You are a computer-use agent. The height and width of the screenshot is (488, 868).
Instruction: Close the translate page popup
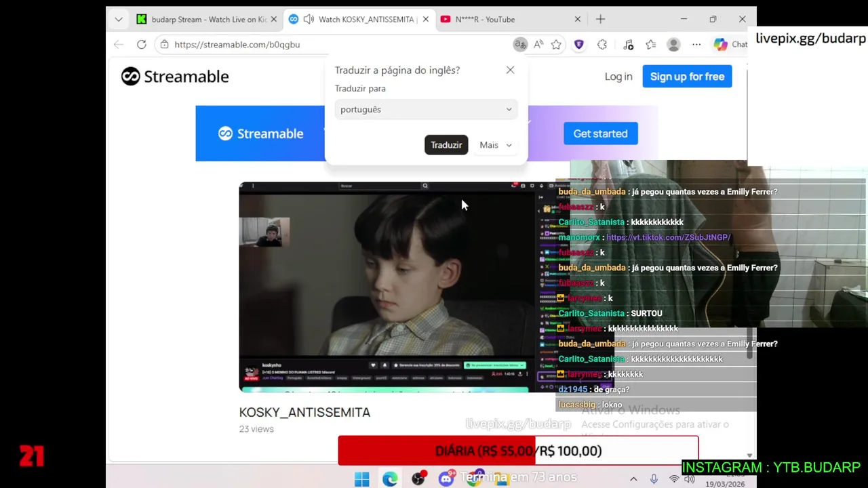coord(510,70)
